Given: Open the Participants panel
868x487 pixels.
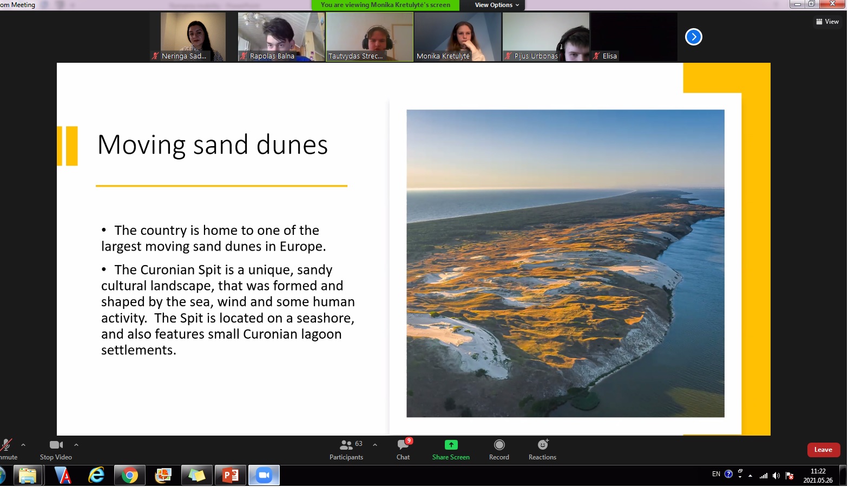Looking at the screenshot, I should (x=346, y=449).
